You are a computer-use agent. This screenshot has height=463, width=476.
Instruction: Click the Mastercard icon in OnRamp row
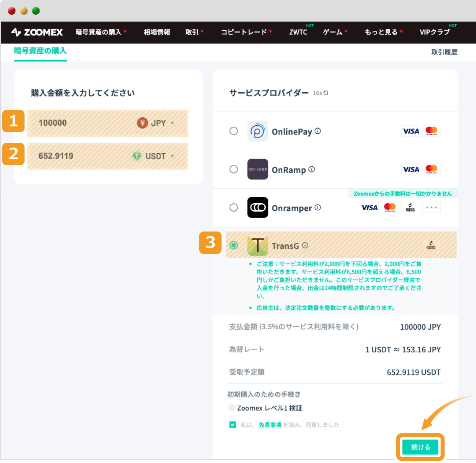point(431,169)
